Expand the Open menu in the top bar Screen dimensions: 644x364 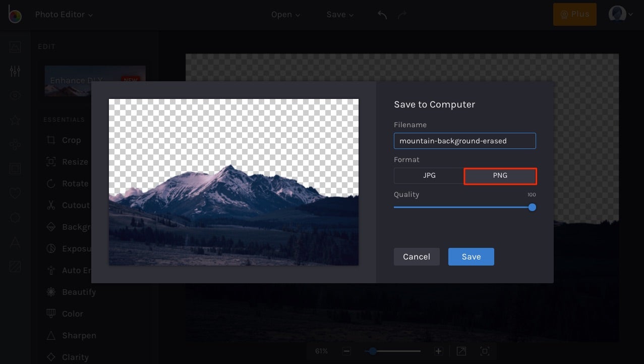(285, 15)
